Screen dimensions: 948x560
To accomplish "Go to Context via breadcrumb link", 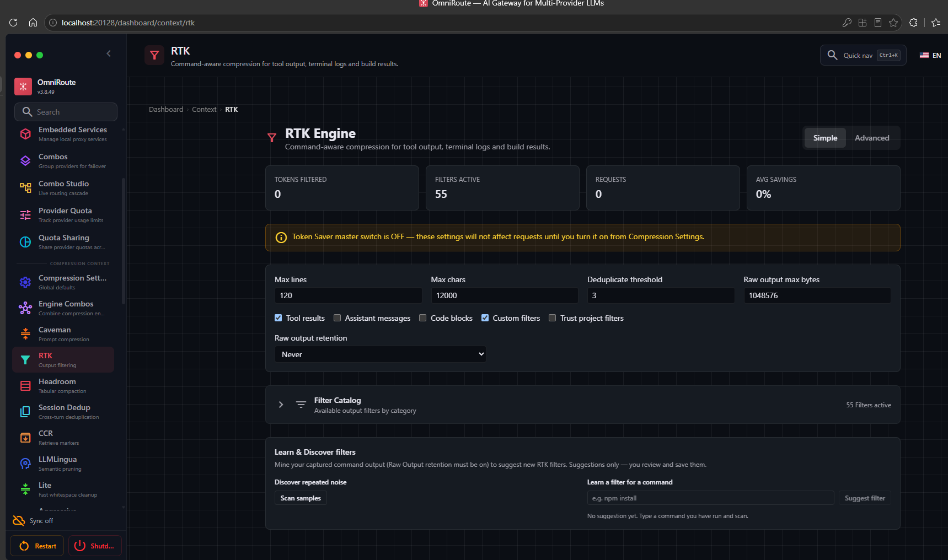I will [x=204, y=110].
